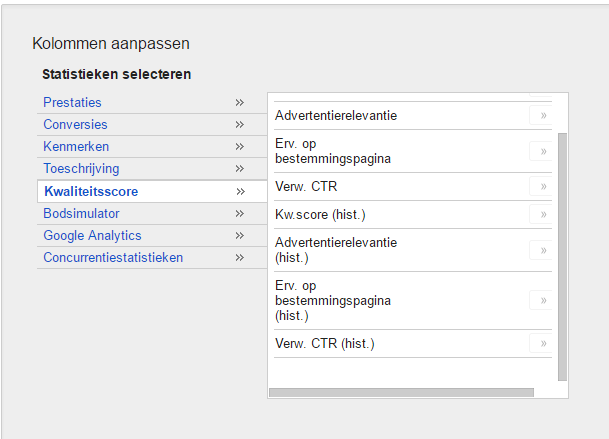
Task: Add the Verw. CTR column via arrow button
Action: [542, 186]
